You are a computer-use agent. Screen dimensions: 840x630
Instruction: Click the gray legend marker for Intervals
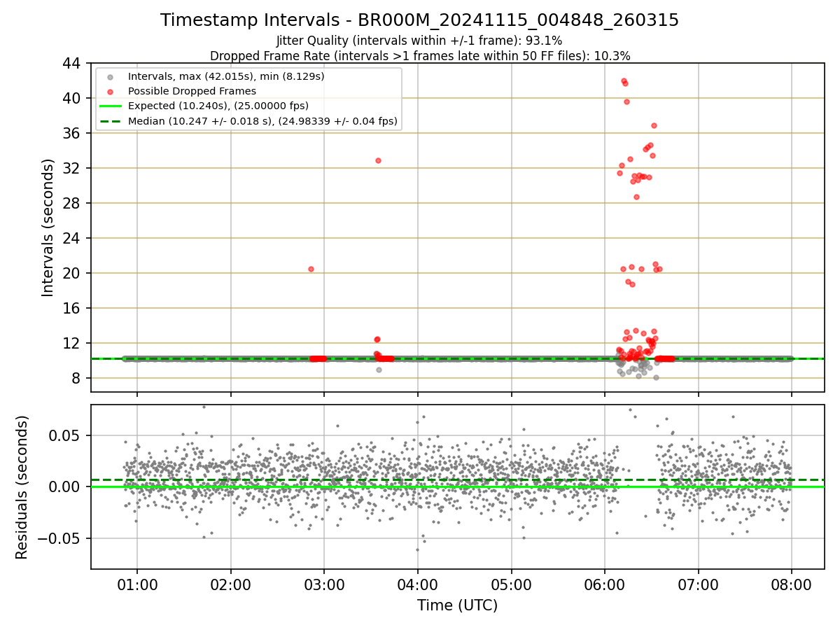pyautogui.click(x=110, y=76)
